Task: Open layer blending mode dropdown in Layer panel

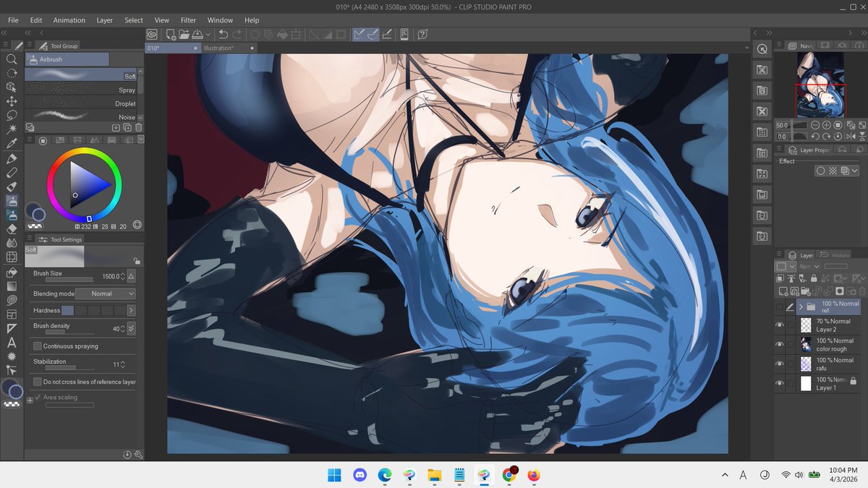Action: 807,267
